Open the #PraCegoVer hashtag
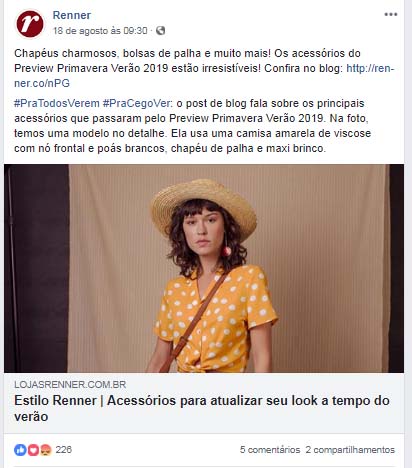412x468 pixels. pyautogui.click(x=137, y=103)
